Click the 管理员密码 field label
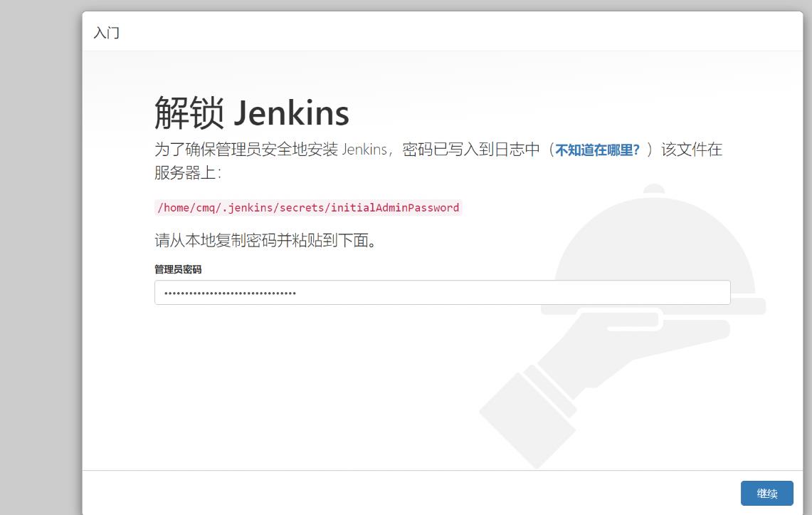812x515 pixels. [178, 269]
